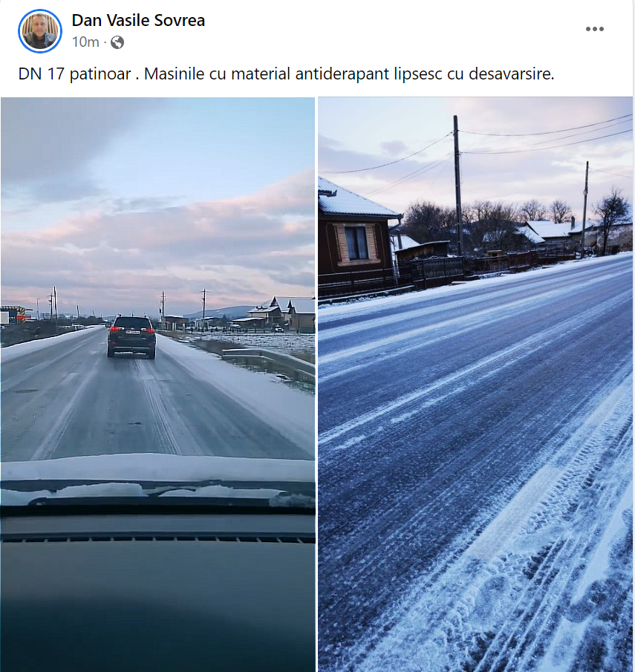Select the tall utility pole in the right photo
The image size is (635, 672).
tap(457, 185)
